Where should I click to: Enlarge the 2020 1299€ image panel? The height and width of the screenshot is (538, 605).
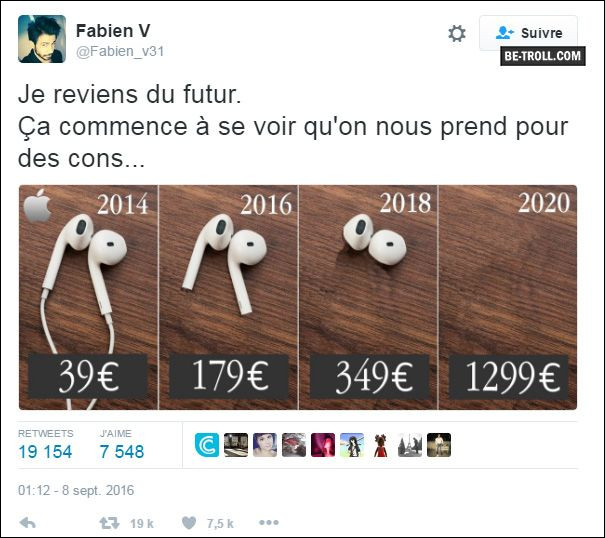pyautogui.click(x=508, y=297)
